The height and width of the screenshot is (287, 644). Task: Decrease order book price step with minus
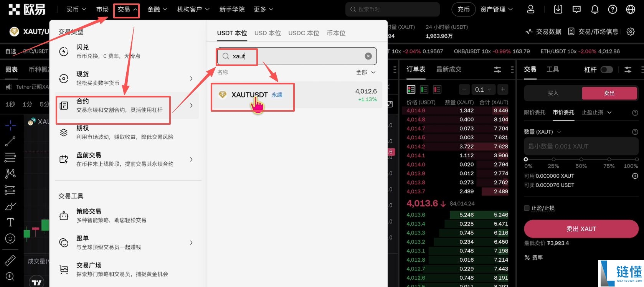coord(464,89)
